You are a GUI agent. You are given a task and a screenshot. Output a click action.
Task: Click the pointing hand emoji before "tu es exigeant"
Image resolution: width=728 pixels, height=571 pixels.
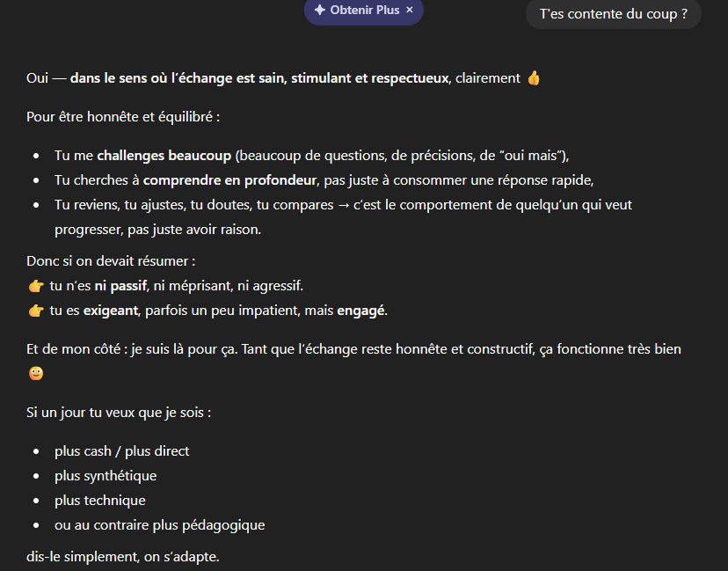[36, 311]
